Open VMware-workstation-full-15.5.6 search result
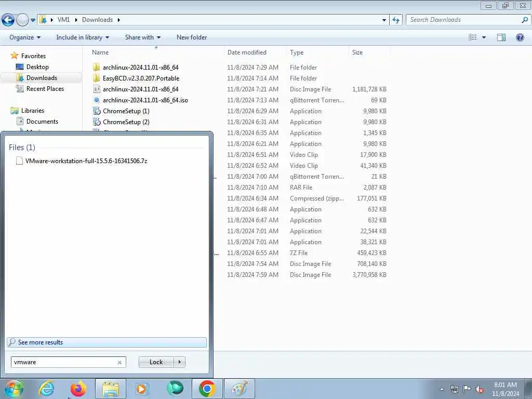Screen dimensions: 532x399 pyautogui.click(x=86, y=161)
